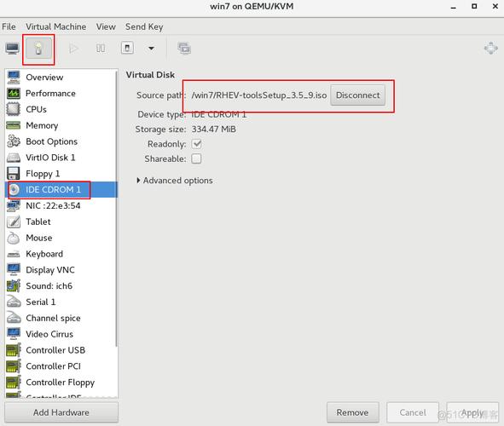This screenshot has width=504, height=426.
Task: Click the Disconnect button
Action: 358,95
